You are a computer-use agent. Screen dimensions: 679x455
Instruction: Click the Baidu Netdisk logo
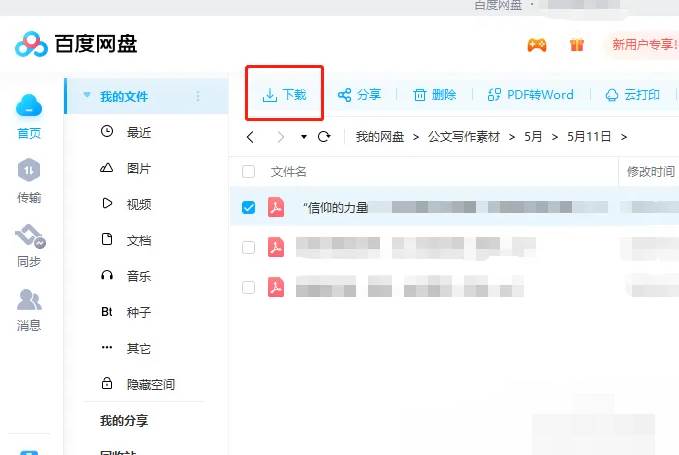[x=76, y=44]
